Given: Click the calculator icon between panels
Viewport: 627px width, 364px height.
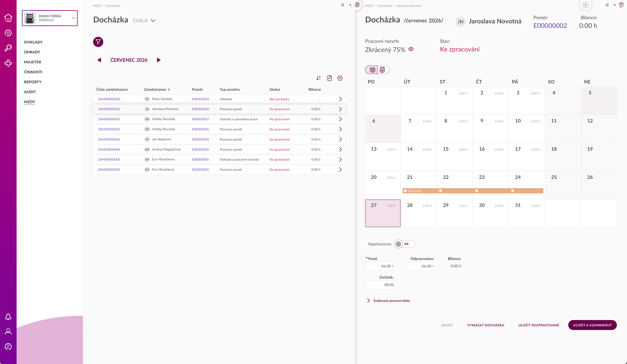Looking at the screenshot, I should point(357,5).
